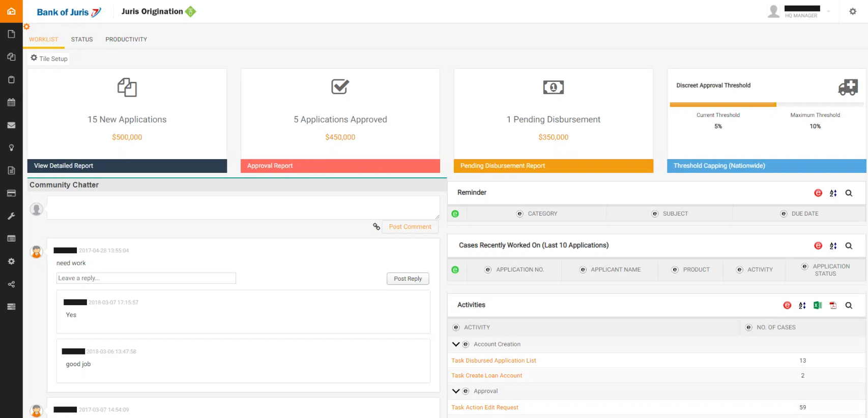
Task: Toggle the CATEGORY column marker in Reminder
Action: pyautogui.click(x=519, y=214)
